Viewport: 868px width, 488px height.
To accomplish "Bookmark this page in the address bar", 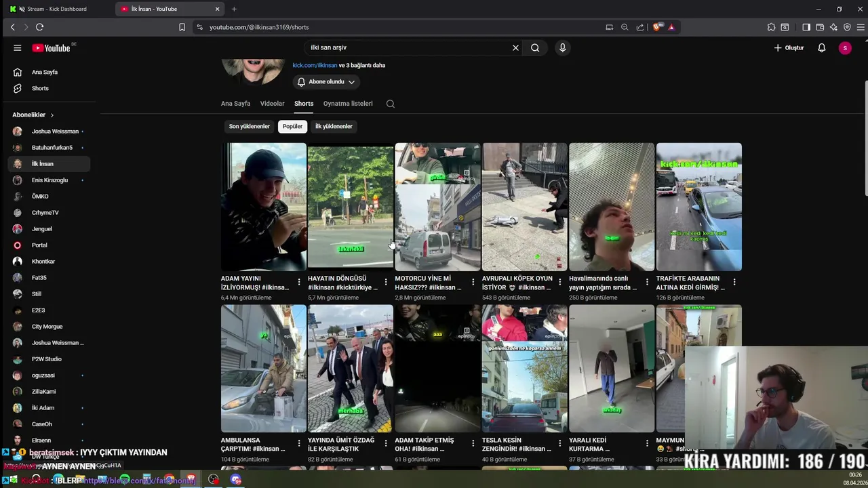I will click(x=182, y=27).
